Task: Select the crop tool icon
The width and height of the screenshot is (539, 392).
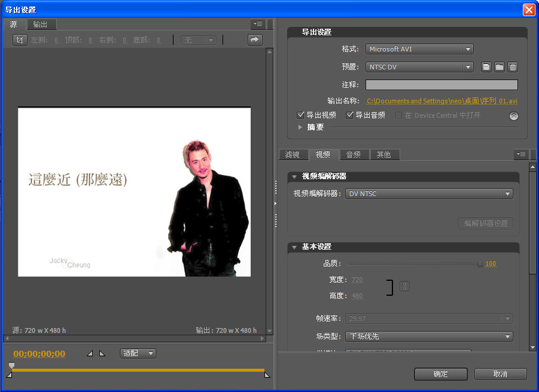Action: (20, 40)
